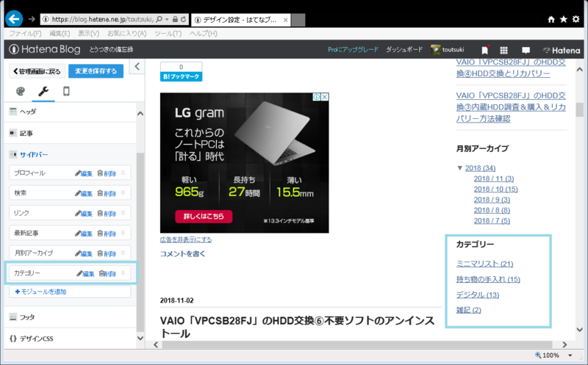Edit the 検索 module
Image resolution: width=588 pixels, height=365 pixels.
click(84, 193)
